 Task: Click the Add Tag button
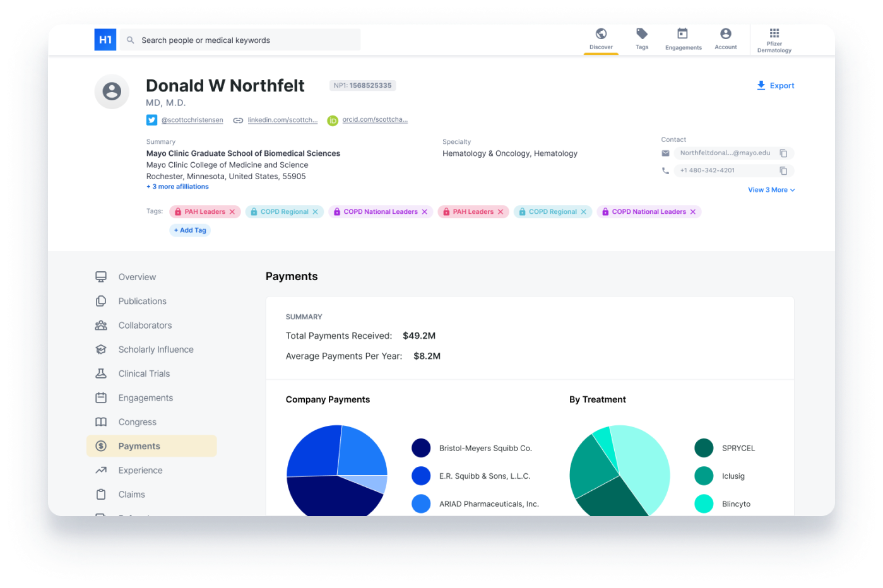pos(190,230)
